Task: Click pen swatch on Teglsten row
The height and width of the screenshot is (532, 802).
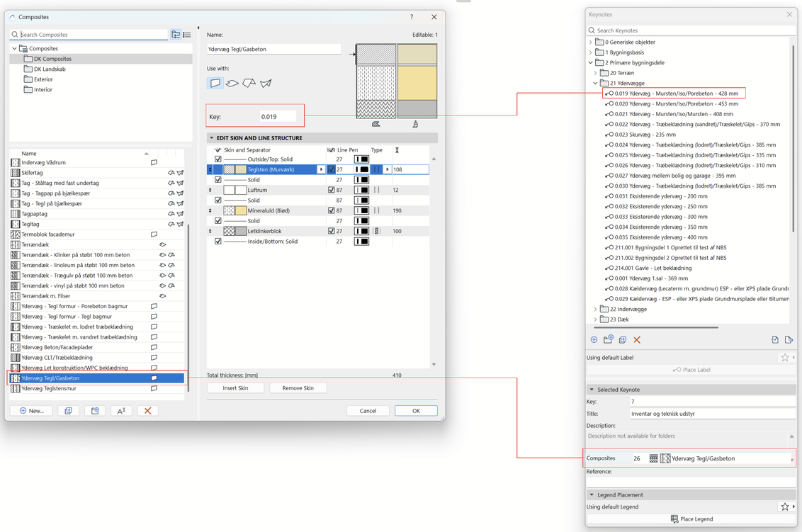Action: coord(361,169)
